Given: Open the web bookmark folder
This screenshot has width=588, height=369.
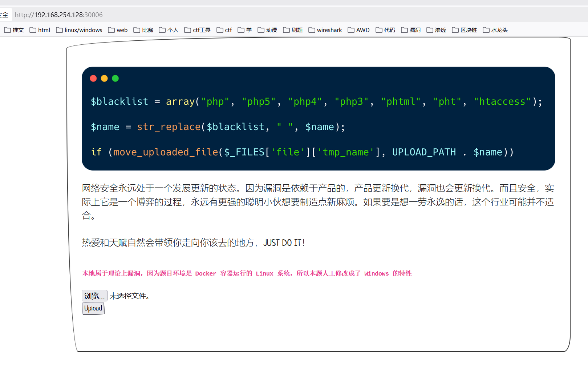Looking at the screenshot, I should (x=118, y=30).
